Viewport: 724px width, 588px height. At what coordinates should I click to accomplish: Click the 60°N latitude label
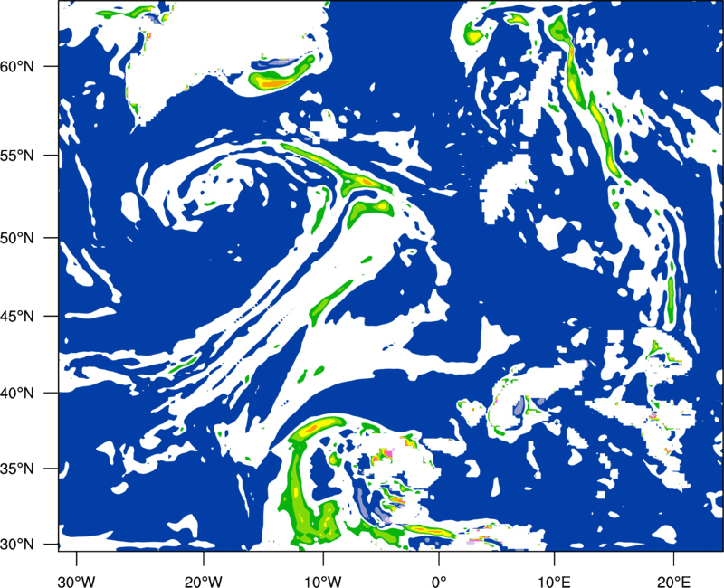[17, 67]
